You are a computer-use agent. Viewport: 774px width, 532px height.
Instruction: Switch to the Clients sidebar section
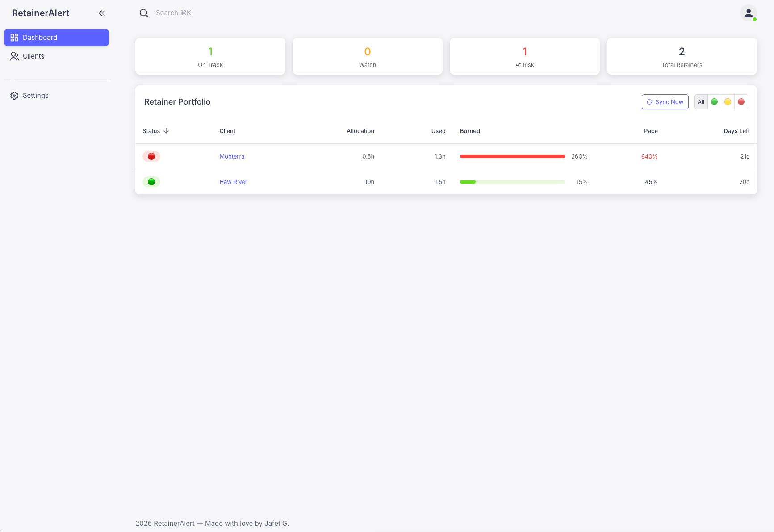33,56
